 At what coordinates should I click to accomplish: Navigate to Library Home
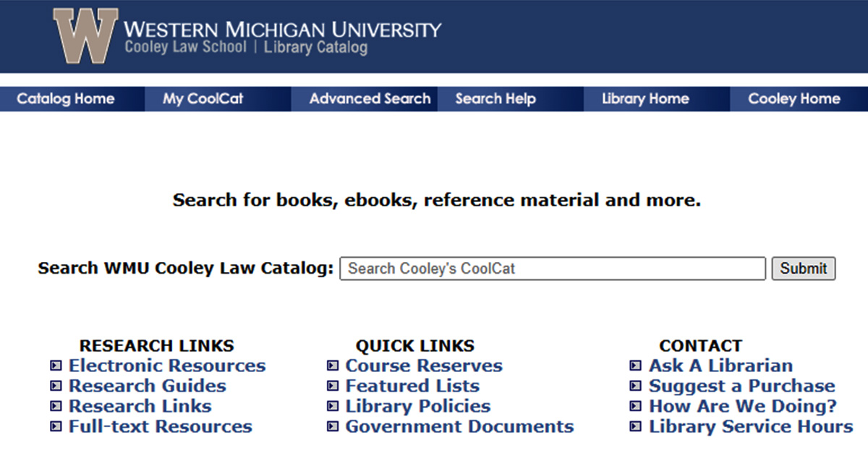click(x=645, y=99)
